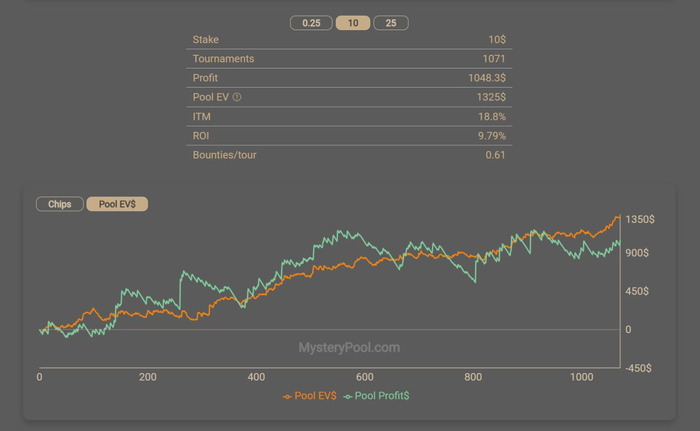The width and height of the screenshot is (700, 431).
Task: Click the Pool EV info icon
Action: point(237,97)
